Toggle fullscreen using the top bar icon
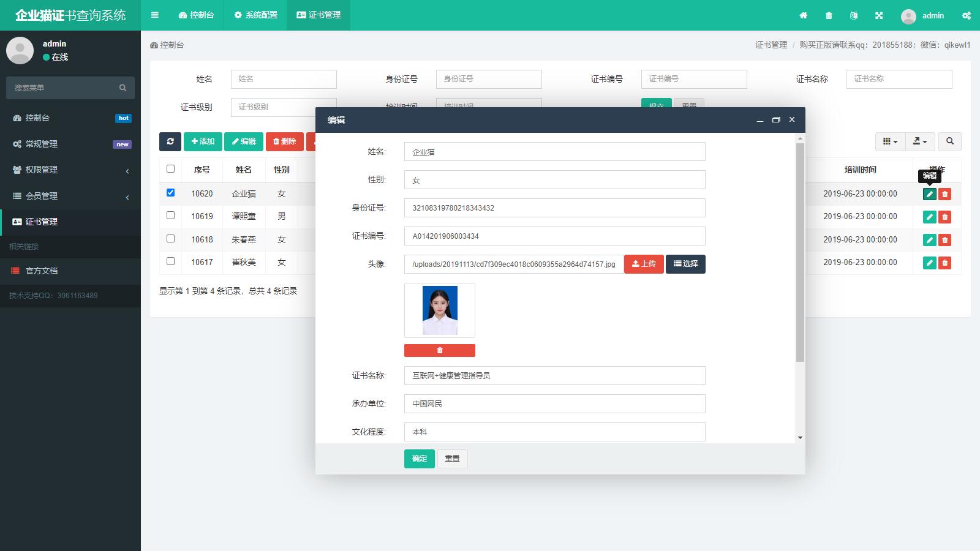 [879, 15]
